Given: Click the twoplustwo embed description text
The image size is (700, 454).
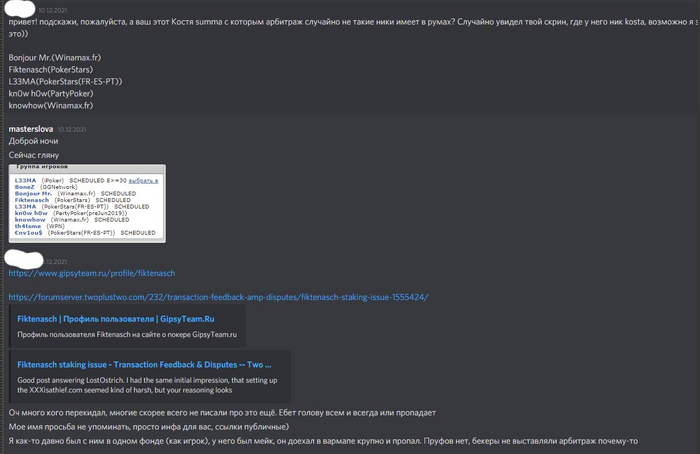Looking at the screenshot, I should 147,385.
